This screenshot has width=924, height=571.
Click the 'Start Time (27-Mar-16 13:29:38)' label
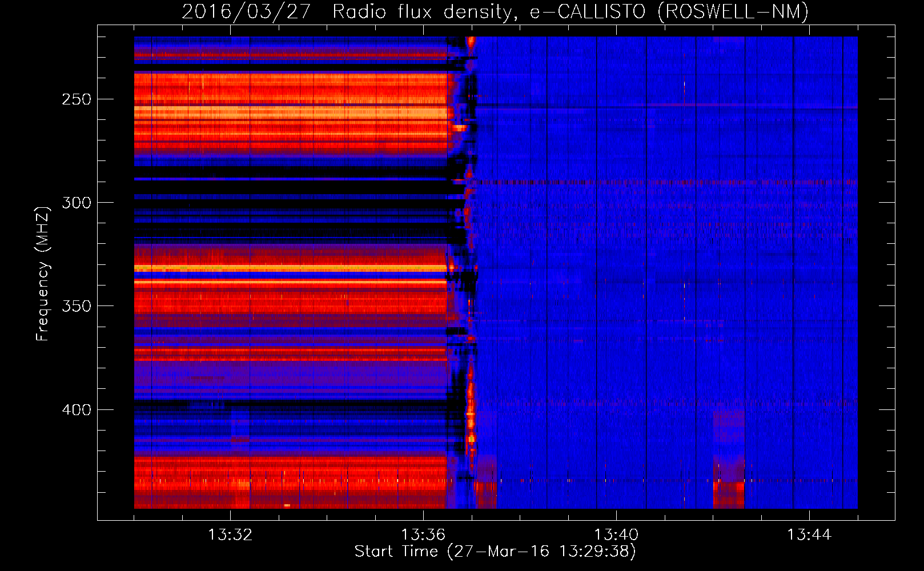point(495,552)
